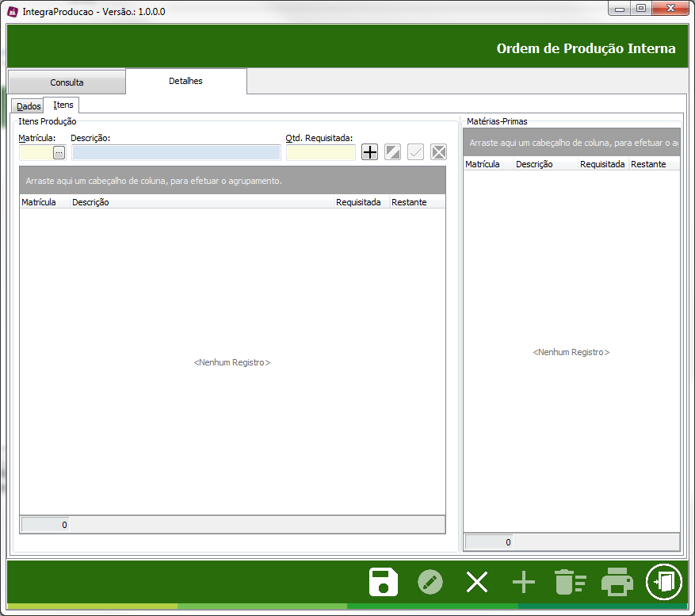
Task: Cancel using the white X footer icon
Action: tap(477, 582)
